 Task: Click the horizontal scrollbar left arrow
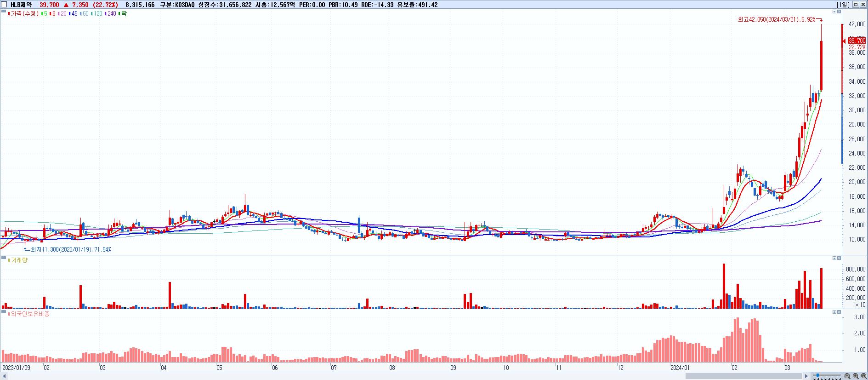(x=4, y=376)
